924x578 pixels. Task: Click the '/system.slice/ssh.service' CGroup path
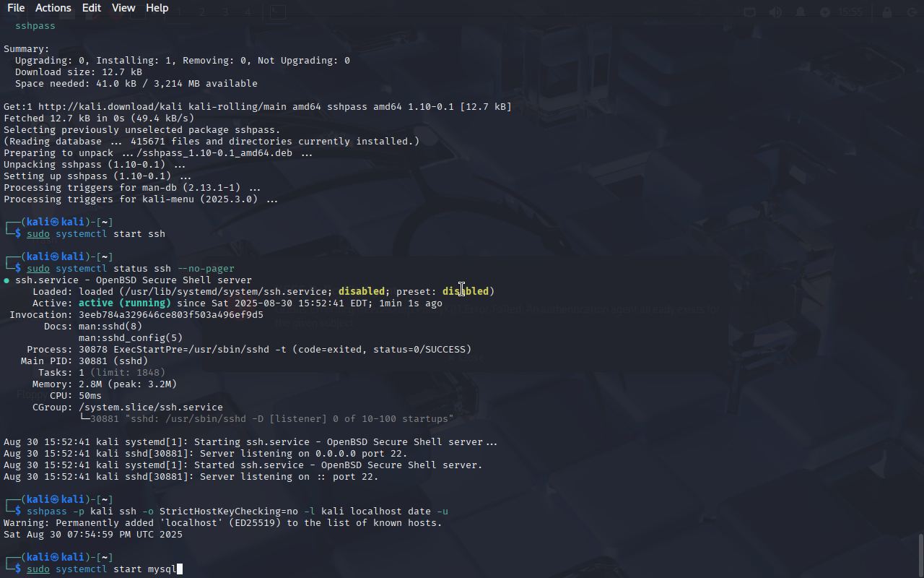pyautogui.click(x=151, y=407)
